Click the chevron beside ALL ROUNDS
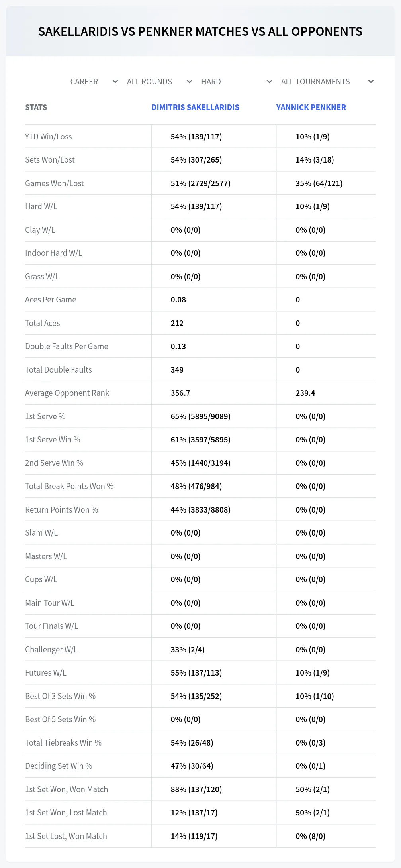401x868 pixels. tap(189, 82)
